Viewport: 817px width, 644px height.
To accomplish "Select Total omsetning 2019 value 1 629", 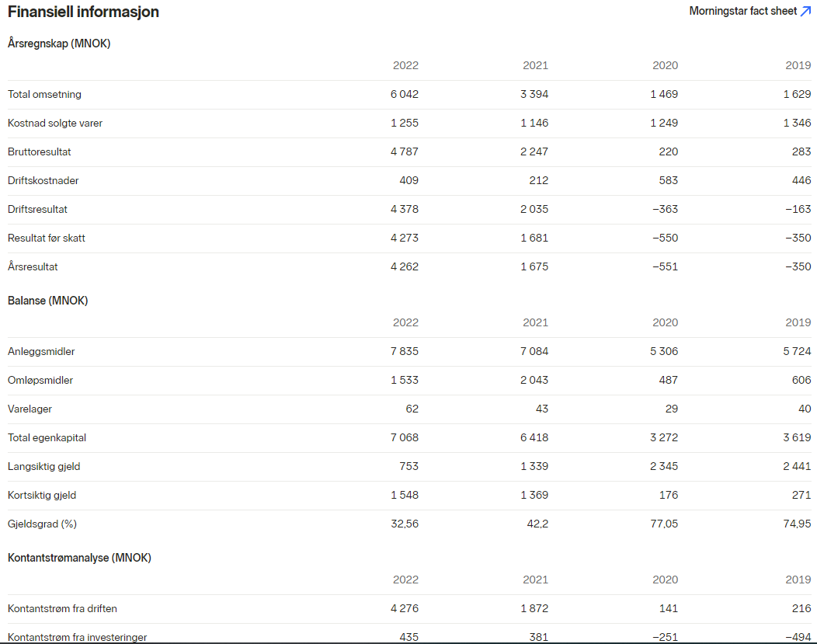I will pyautogui.click(x=798, y=94).
